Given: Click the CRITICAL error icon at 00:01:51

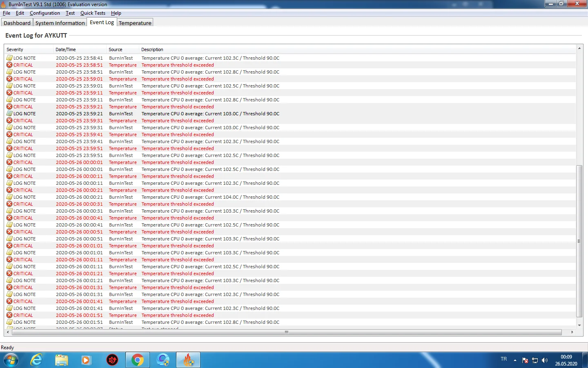Looking at the screenshot, I should click(9, 315).
